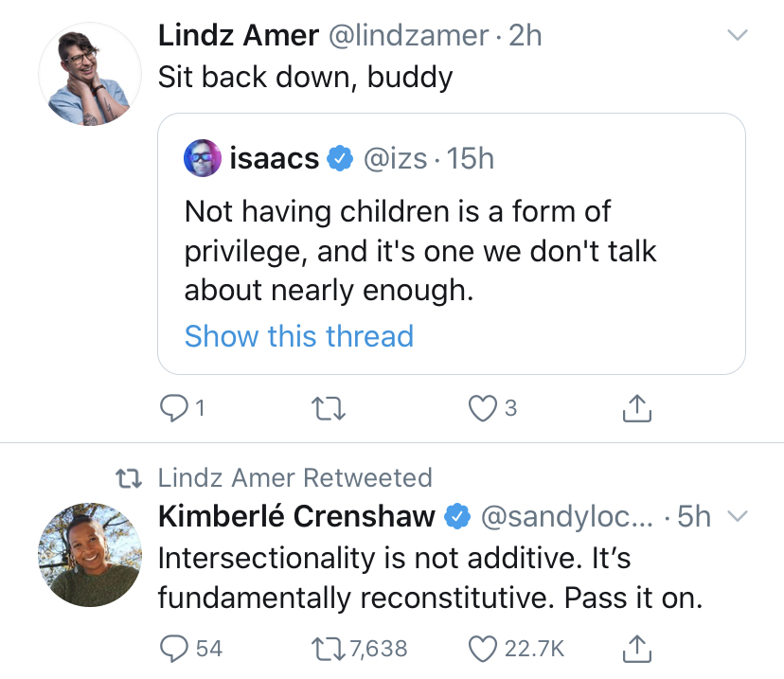Open the @lindzamer handle
The image size is (784, 679).
[408, 35]
